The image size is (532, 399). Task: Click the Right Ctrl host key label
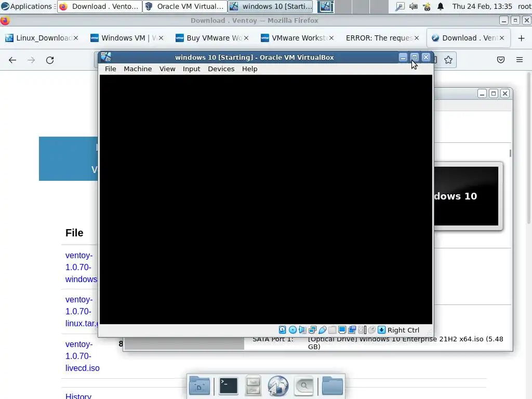point(403,330)
